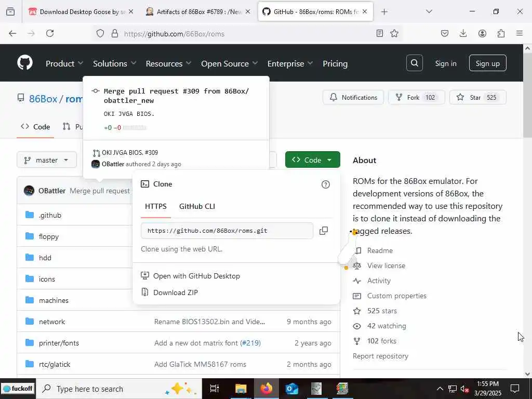This screenshot has height=399, width=532.
Task: Click the taskbar search box
Action: pyautogui.click(x=119, y=389)
